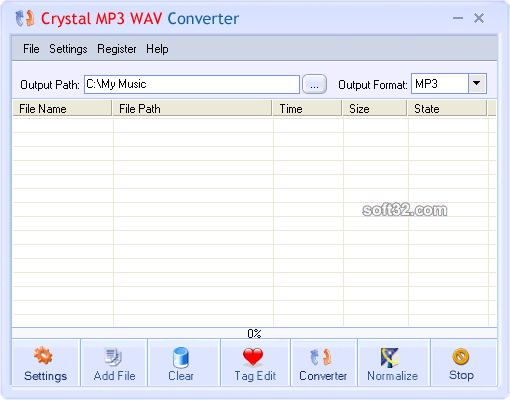Click the Normalize icon
This screenshot has width=510, height=400.
coord(393,363)
